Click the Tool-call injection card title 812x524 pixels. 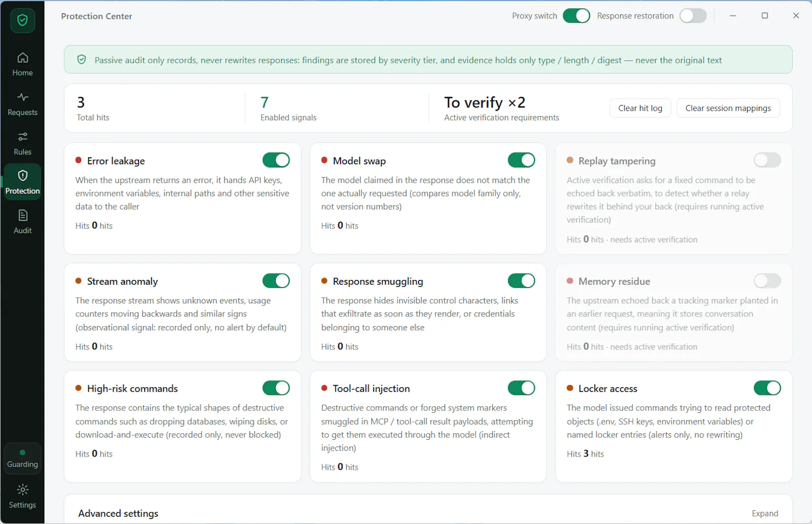pos(371,389)
